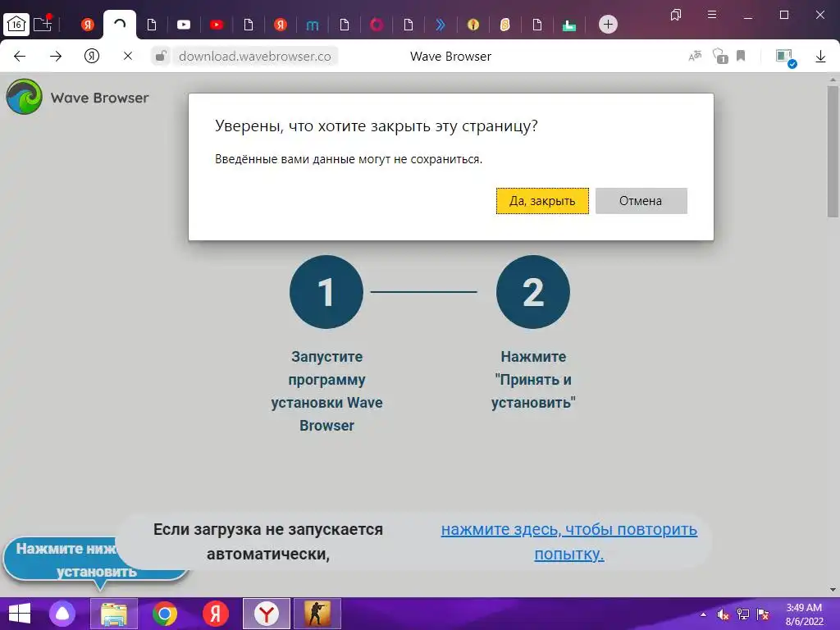840x630 pixels.
Task: Switch to the red YouTube tab
Action: (x=217, y=24)
